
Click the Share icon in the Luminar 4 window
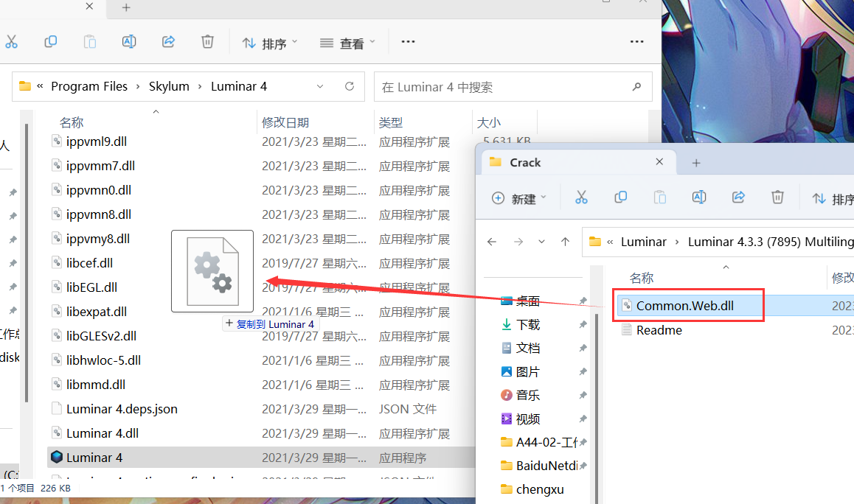(168, 42)
